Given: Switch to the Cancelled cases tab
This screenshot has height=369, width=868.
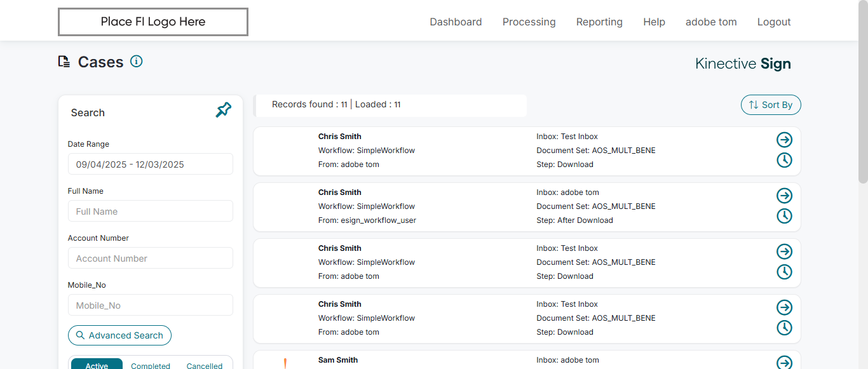Looking at the screenshot, I should (x=205, y=365).
